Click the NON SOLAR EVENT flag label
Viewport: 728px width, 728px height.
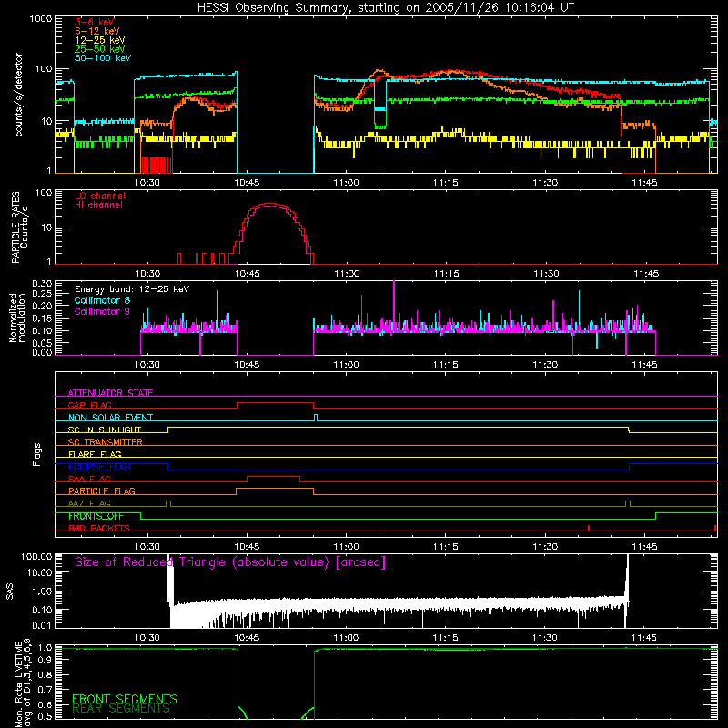[x=110, y=418]
